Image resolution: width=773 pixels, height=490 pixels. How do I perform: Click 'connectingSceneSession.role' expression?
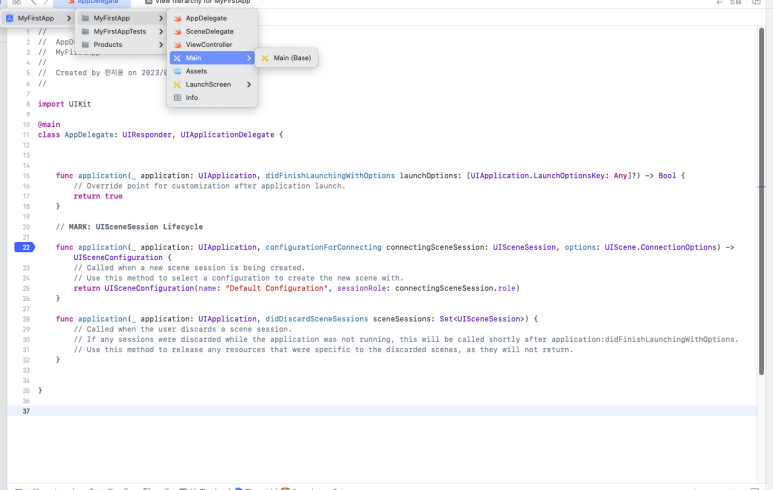pyautogui.click(x=456, y=288)
